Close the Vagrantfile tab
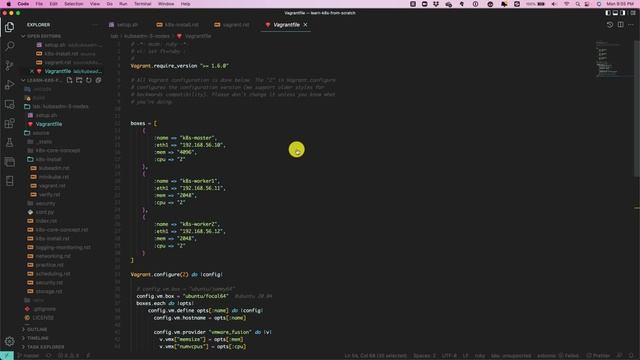This screenshot has height=360, width=640. click(305, 25)
